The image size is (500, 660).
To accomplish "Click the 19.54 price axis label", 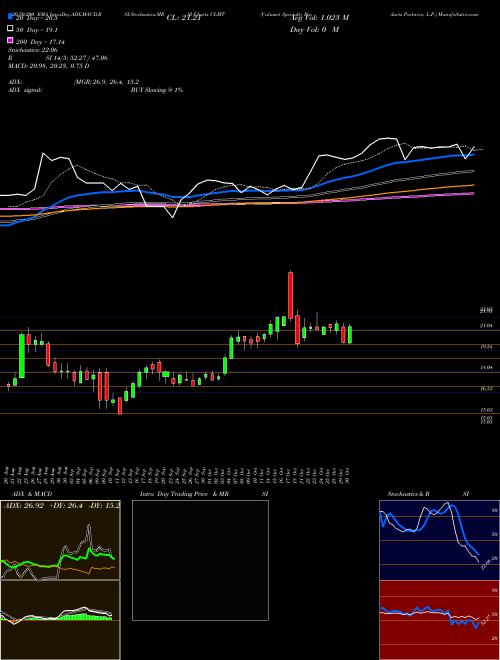I will (486, 347).
